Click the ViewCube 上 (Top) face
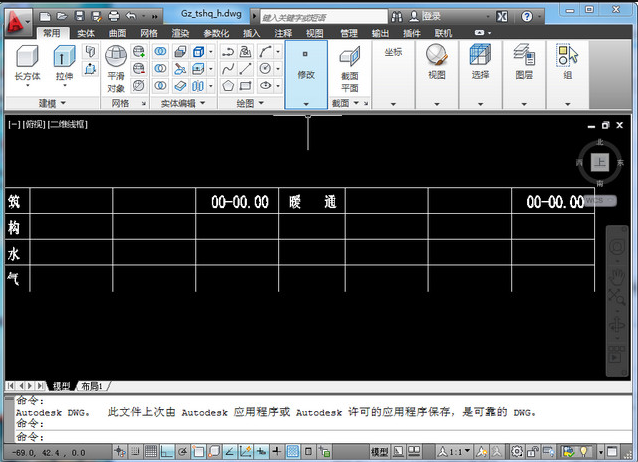638x462 pixels. [x=600, y=162]
